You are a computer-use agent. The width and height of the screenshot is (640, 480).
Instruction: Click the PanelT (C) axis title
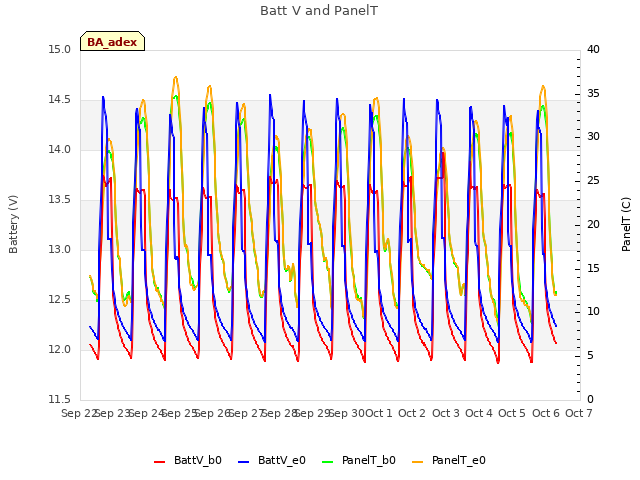[x=626, y=224]
